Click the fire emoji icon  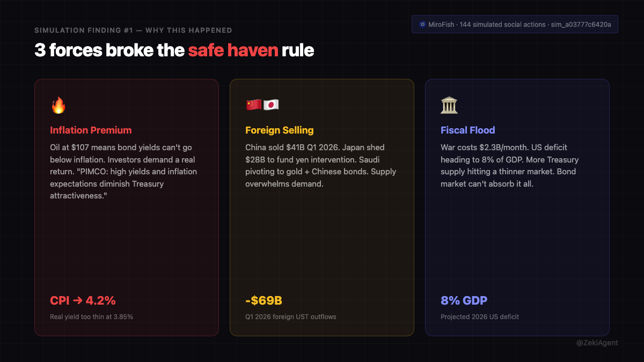click(x=58, y=106)
